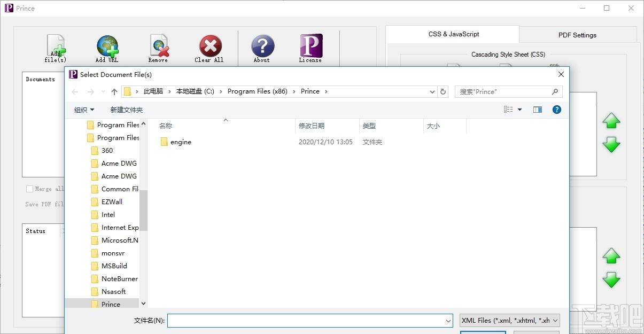Close the Select Document File(s) dialog
Screen dimensions: 644x334
point(561,74)
